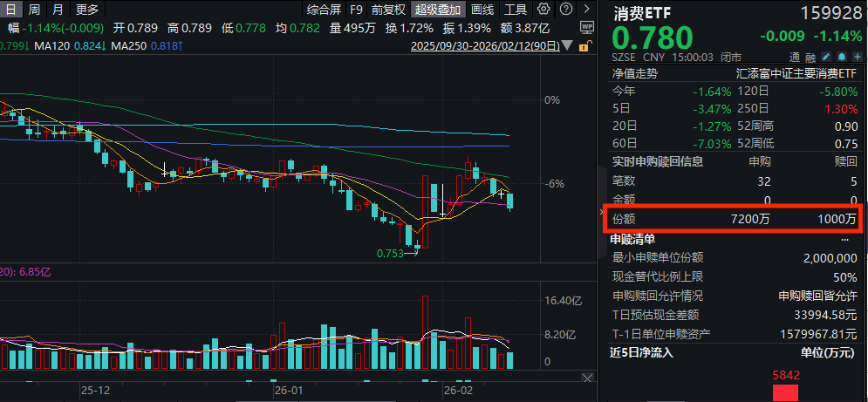Screen dimensions: 868x402
Task: Open chart settings gear icon
Action: coord(543,10)
